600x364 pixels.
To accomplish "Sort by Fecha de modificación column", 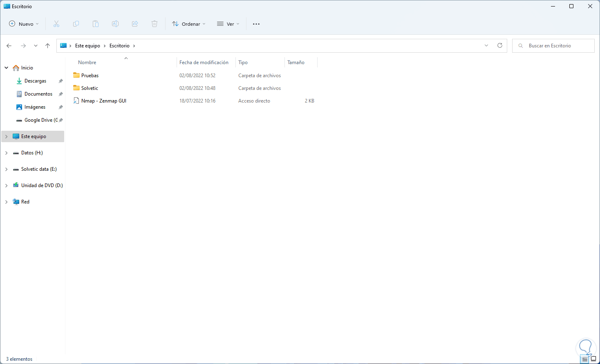I will click(204, 63).
